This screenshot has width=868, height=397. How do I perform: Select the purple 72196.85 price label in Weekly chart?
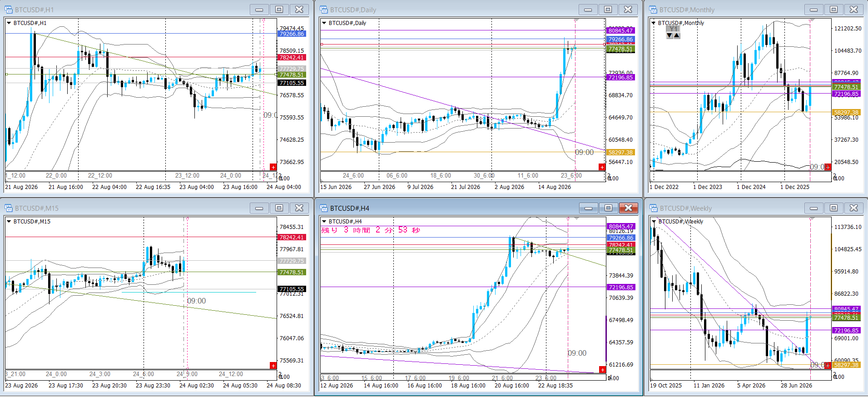(846, 331)
